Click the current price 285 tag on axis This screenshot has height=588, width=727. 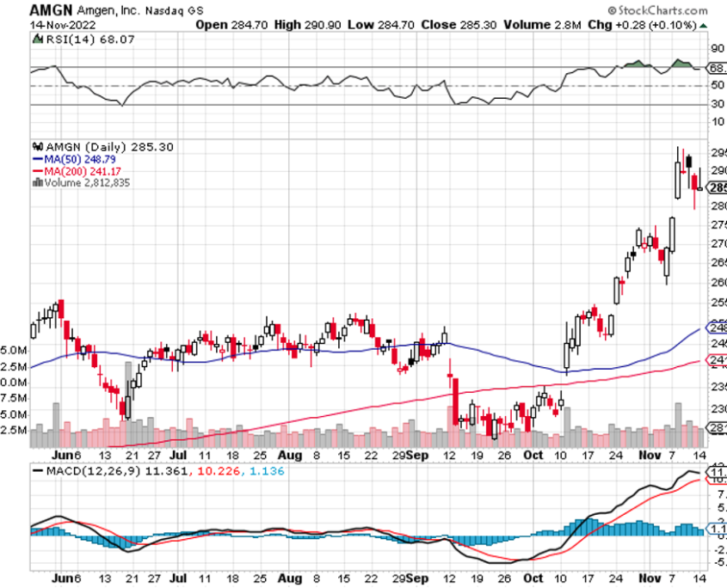716,188
